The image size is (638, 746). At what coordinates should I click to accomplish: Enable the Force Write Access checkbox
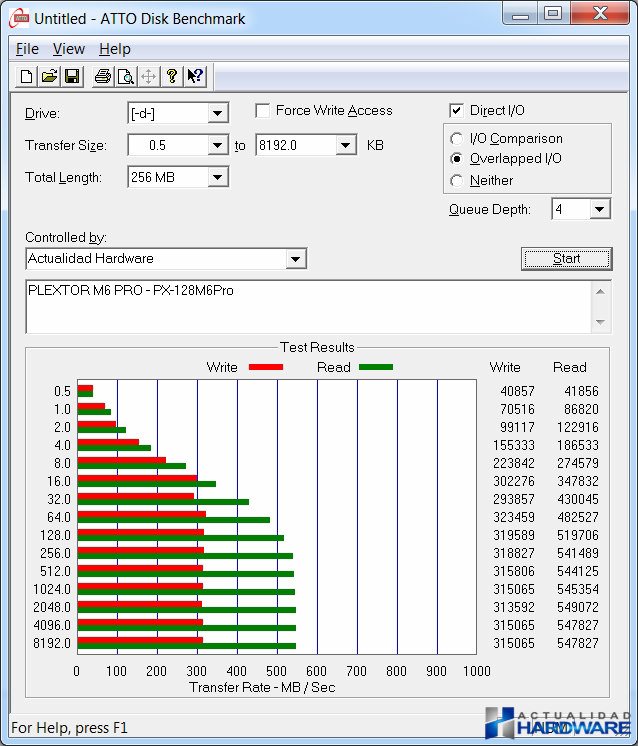pos(264,111)
